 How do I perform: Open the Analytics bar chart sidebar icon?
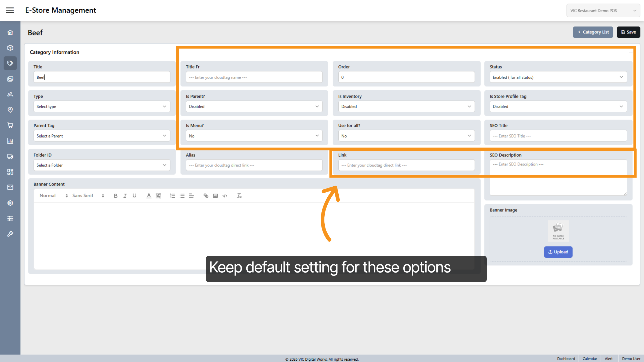(10, 141)
